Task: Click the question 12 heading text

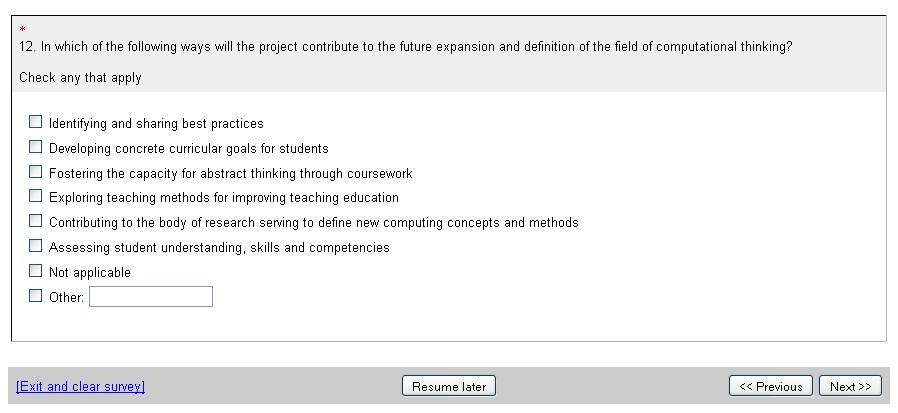Action: coord(406,47)
